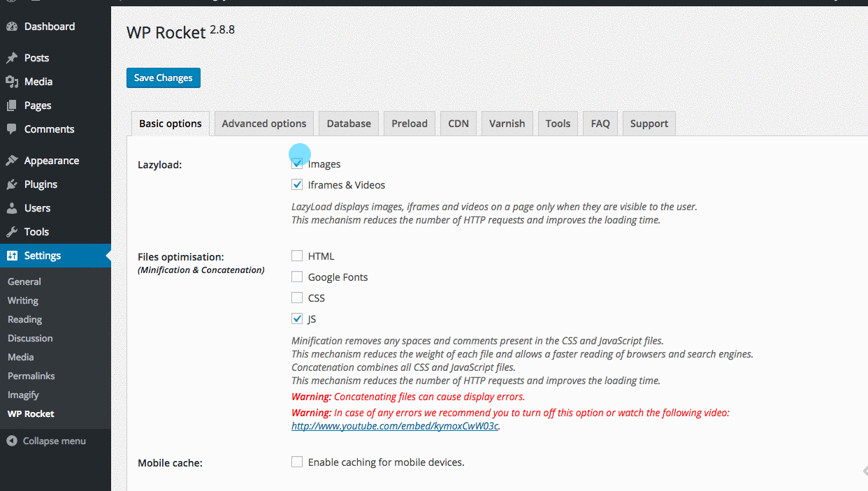Click the Google Fonts label text
868x491 pixels.
click(338, 277)
